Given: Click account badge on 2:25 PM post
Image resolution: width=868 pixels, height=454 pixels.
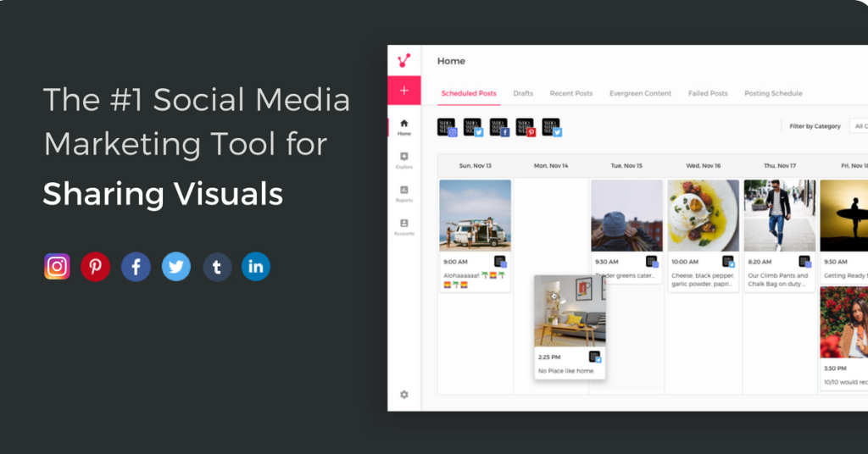Looking at the screenshot, I should [595, 357].
